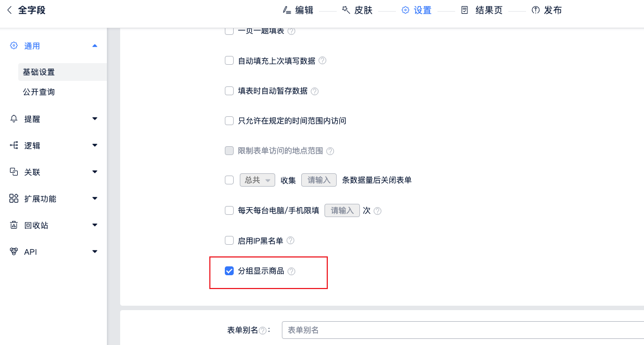Open 公开查询 in the sidebar
The image size is (644, 345).
(x=39, y=92)
